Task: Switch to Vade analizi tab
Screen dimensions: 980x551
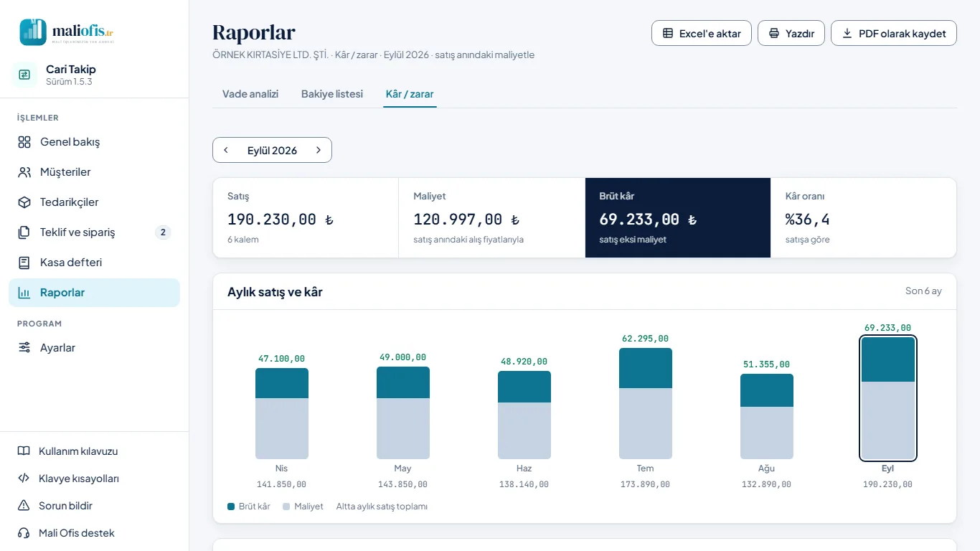Action: 250,94
